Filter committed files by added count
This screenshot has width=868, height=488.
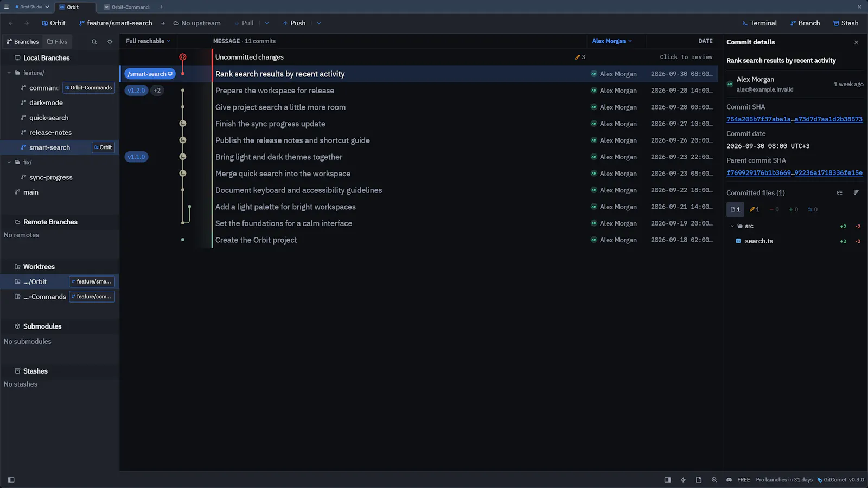click(x=793, y=209)
